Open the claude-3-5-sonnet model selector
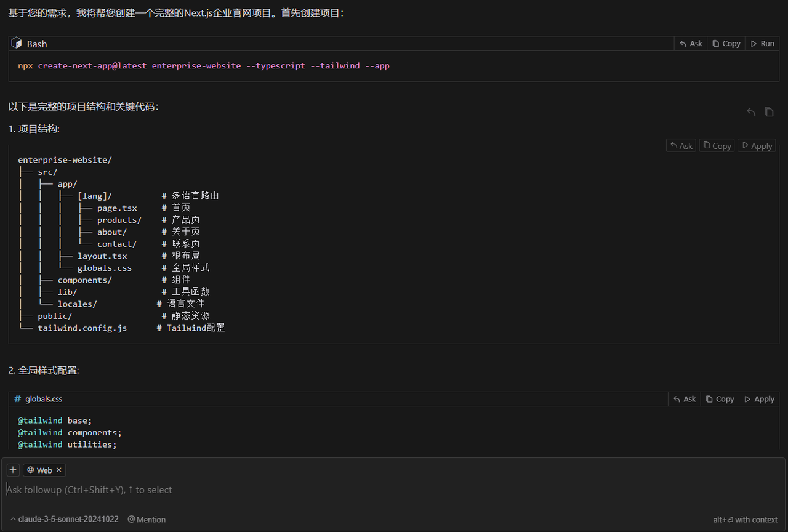788x532 pixels. 64,519
